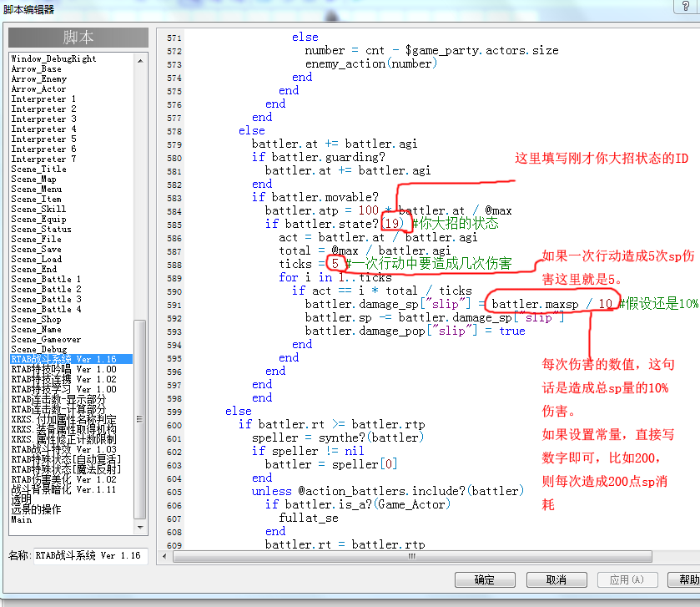700x607 pixels.
Task: Select Interpreter 1 script
Action: [43, 99]
